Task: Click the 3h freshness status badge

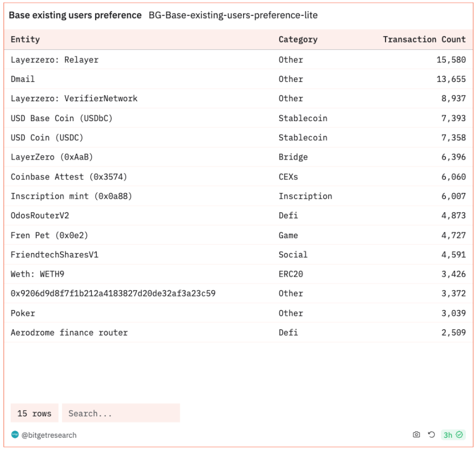Action: tap(453, 434)
